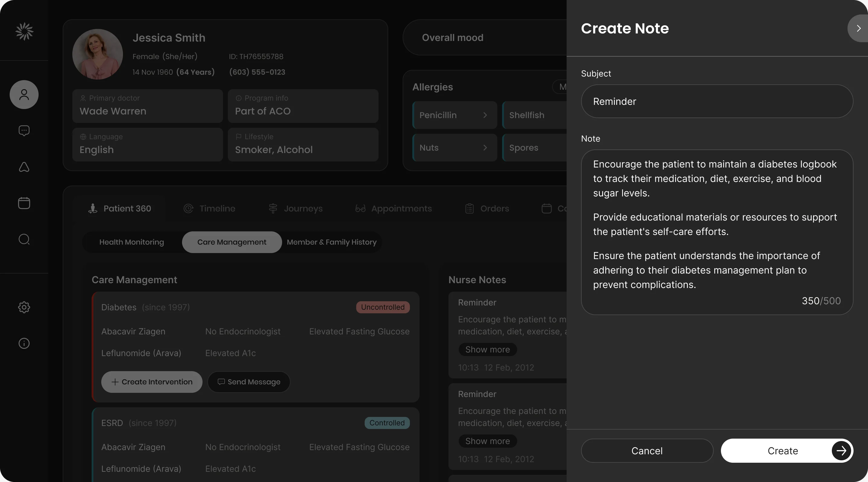Open the search sidebar icon
The image size is (868, 482).
[x=24, y=239]
